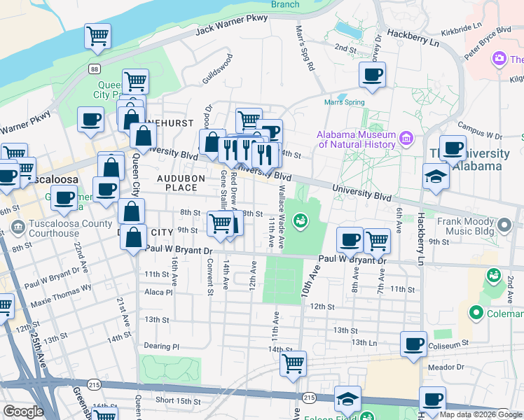Viewport: 524px width, 420px height.
Task: Click the Tuscaloosa County Courthouse icon
Action: [18, 227]
